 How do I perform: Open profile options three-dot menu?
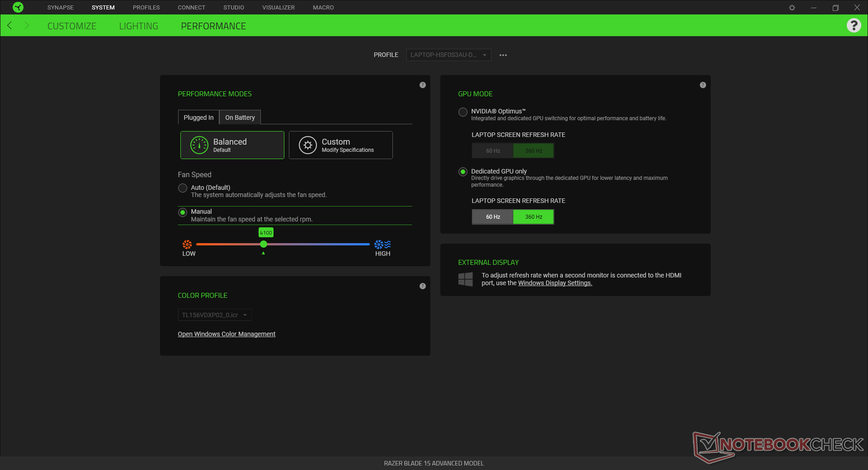(x=503, y=55)
